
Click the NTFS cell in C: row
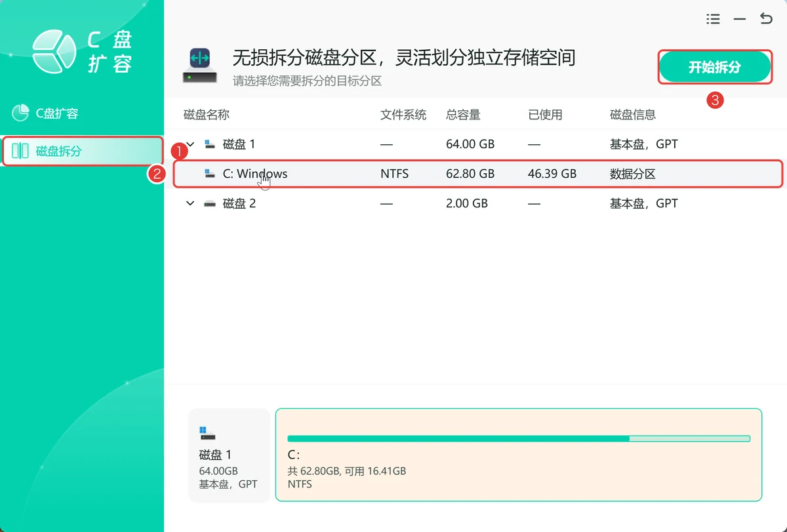394,174
